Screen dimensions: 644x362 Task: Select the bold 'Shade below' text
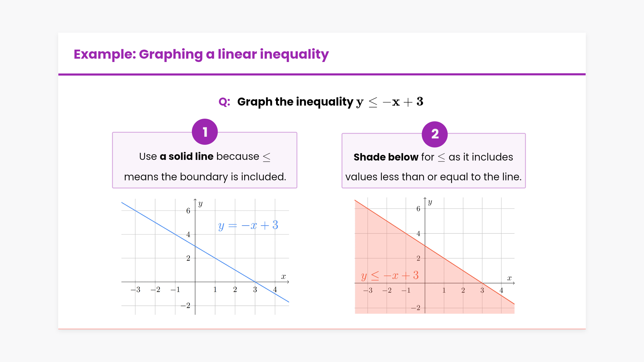point(386,157)
